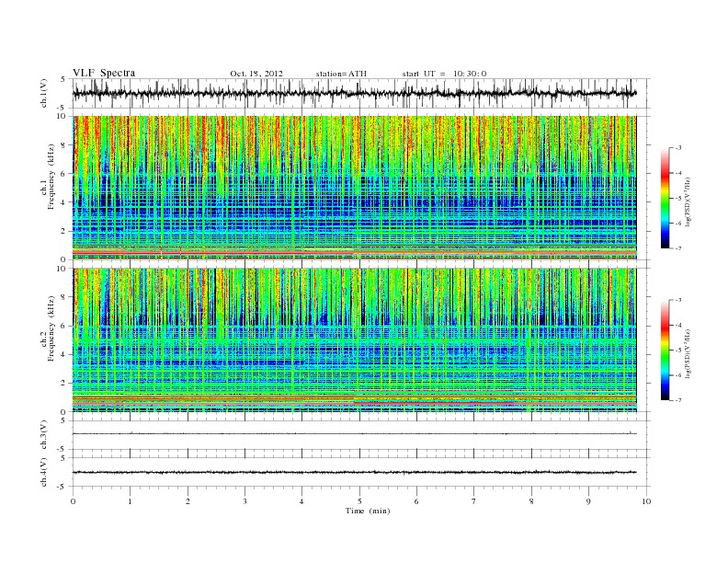Click the 'ch.4(V)' axis label
This screenshot has width=728, height=563.
pyautogui.click(x=44, y=472)
